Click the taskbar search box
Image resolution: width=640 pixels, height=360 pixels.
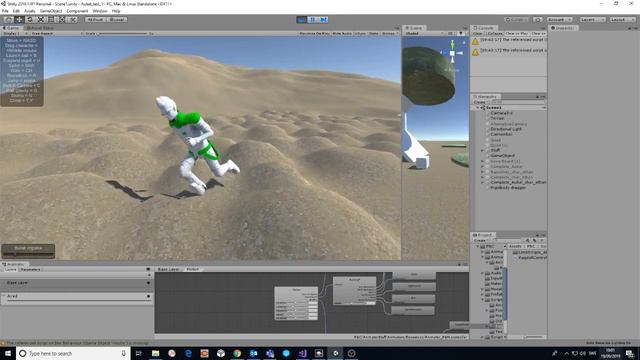coord(73,353)
